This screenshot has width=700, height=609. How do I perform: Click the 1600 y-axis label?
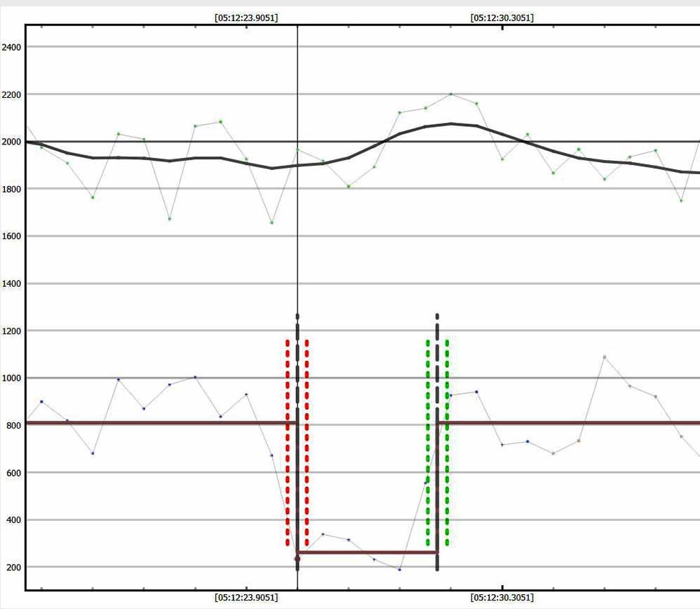(11, 236)
